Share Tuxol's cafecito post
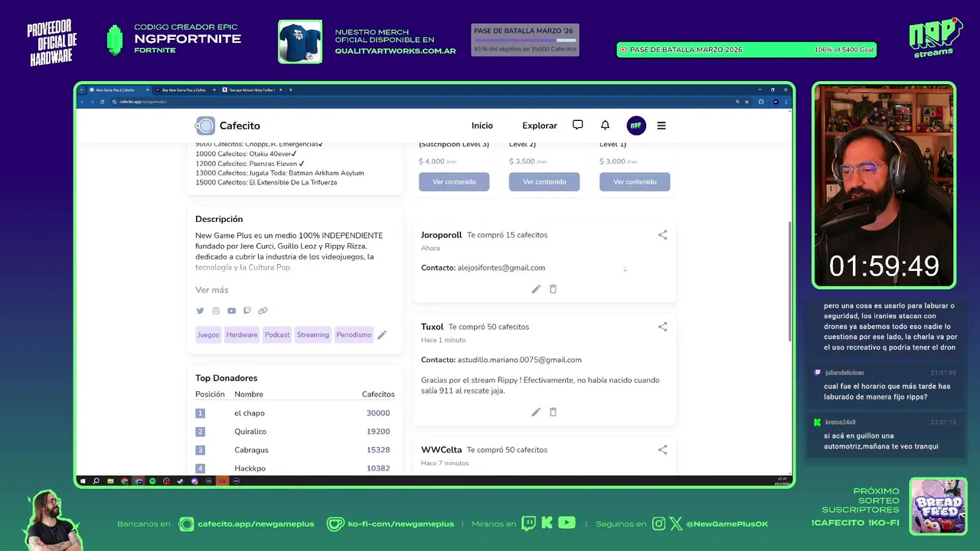The width and height of the screenshot is (980, 551). click(662, 327)
